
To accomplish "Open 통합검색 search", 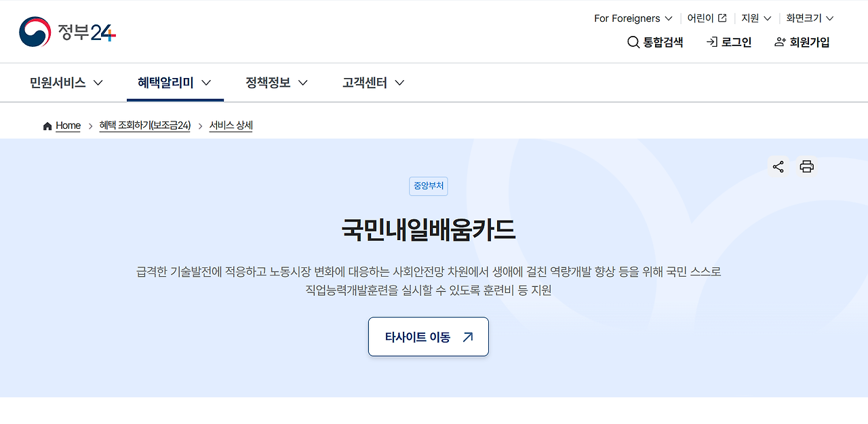I will (655, 42).
